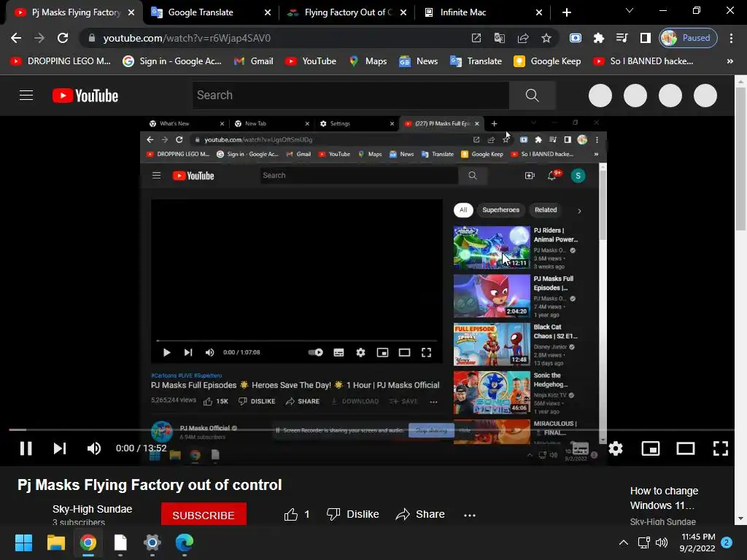Viewport: 747px width, 560px height.
Task: Share this page icon in address bar
Action: pos(522,38)
